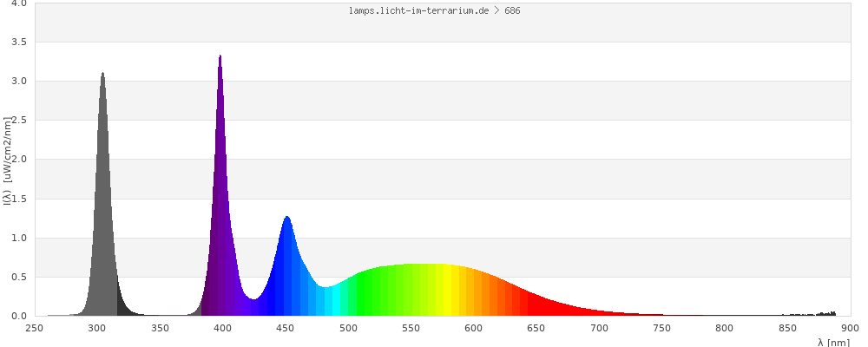
Task: Click the 4.0 y-axis tick label
Action: click(18, 3)
